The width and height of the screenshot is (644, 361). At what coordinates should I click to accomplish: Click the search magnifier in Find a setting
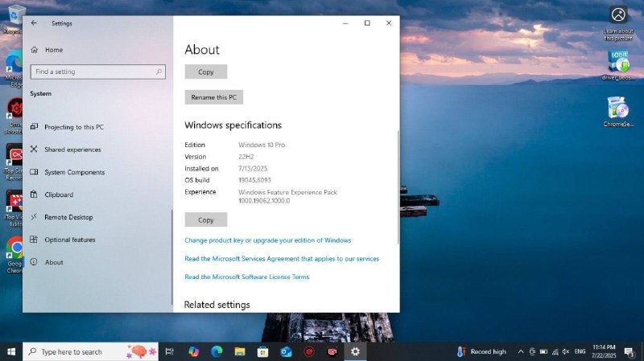159,72
